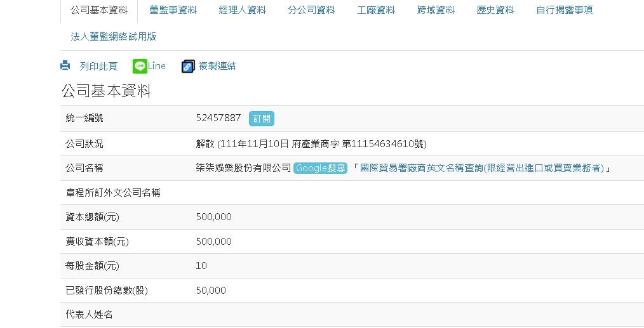Select the 法人董監網絡試用版 tab
The height and width of the screenshot is (328, 644).
(114, 37)
